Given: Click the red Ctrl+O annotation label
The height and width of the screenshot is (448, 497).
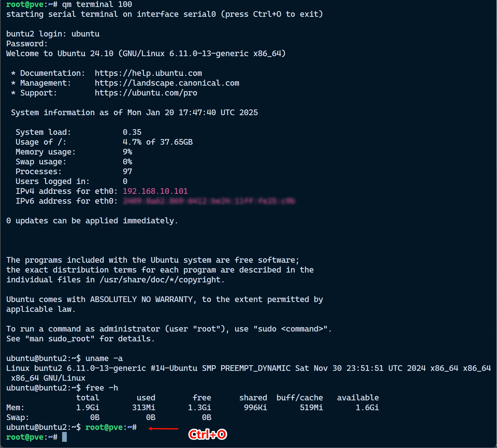Looking at the screenshot, I should click(208, 435).
